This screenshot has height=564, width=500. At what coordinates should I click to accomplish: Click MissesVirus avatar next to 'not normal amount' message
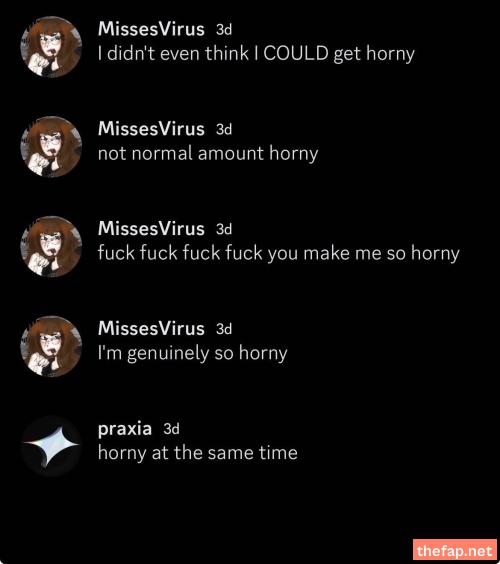pyautogui.click(x=51, y=146)
